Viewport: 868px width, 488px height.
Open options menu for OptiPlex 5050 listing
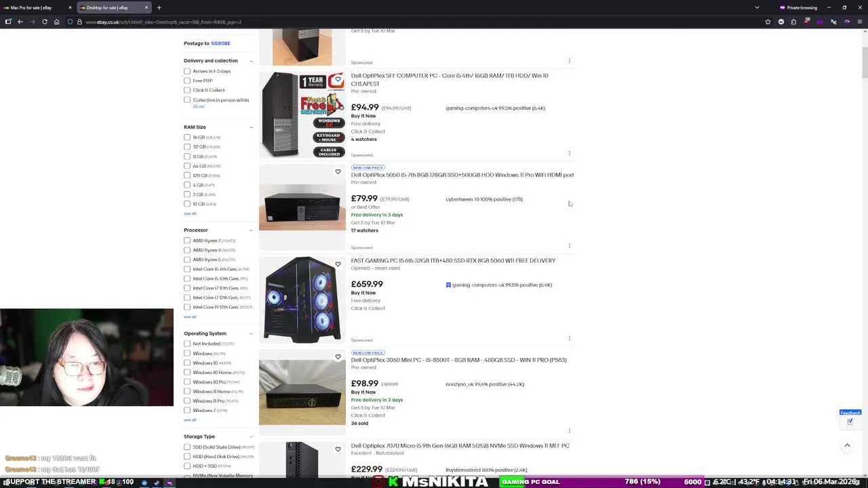(570, 246)
